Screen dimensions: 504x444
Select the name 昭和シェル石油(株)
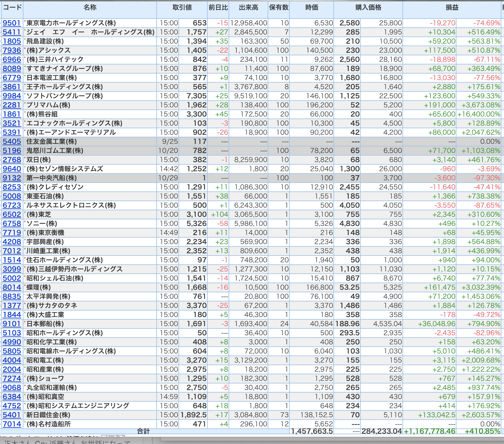pyautogui.click(x=55, y=278)
